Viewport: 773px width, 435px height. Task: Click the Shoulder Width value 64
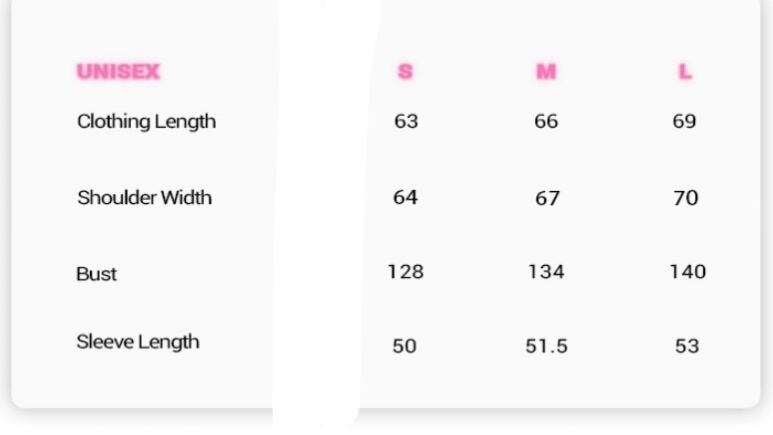[405, 197]
